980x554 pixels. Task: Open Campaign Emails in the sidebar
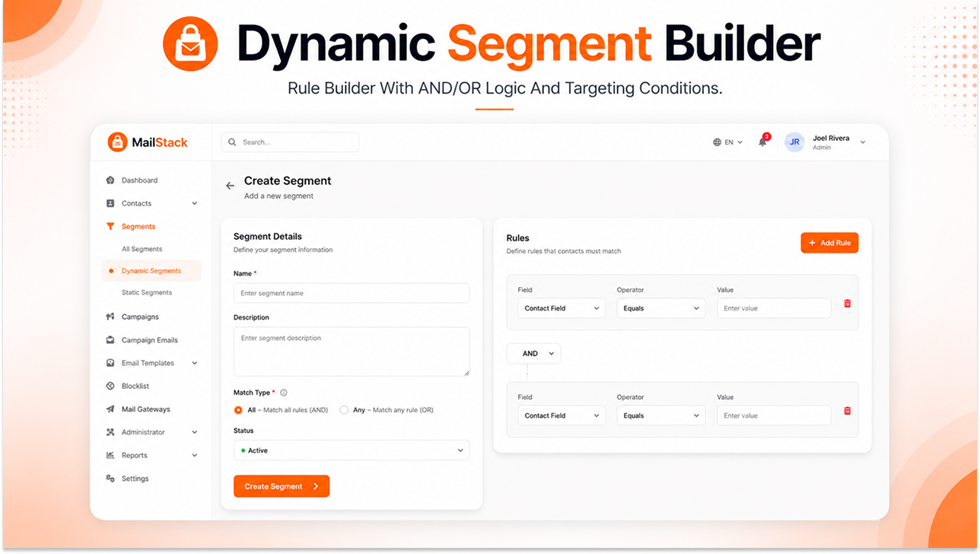150,340
